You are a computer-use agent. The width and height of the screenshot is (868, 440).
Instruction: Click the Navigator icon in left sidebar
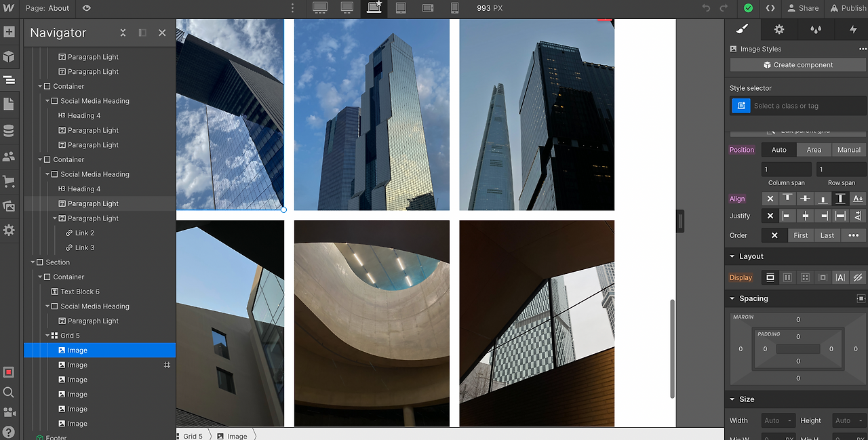point(9,80)
